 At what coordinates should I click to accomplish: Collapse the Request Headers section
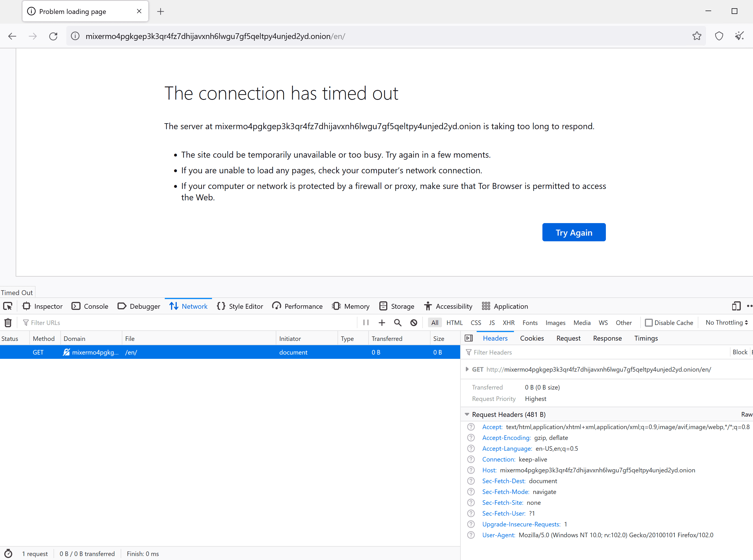[x=467, y=414]
